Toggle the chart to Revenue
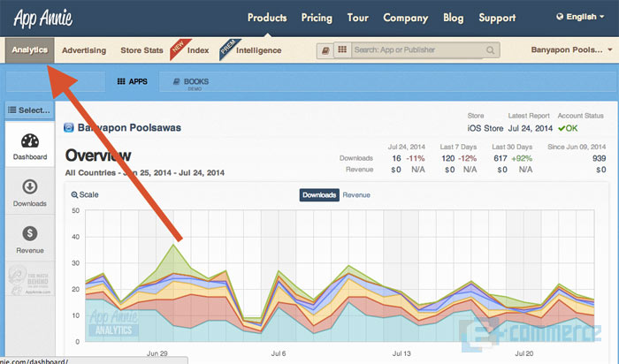The width and height of the screenshot is (619, 364). tap(356, 195)
